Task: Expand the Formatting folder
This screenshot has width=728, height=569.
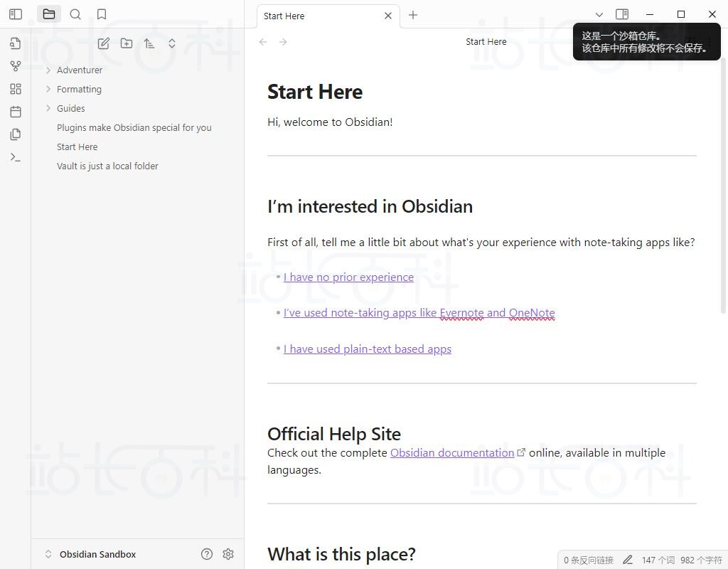Action: click(x=79, y=89)
